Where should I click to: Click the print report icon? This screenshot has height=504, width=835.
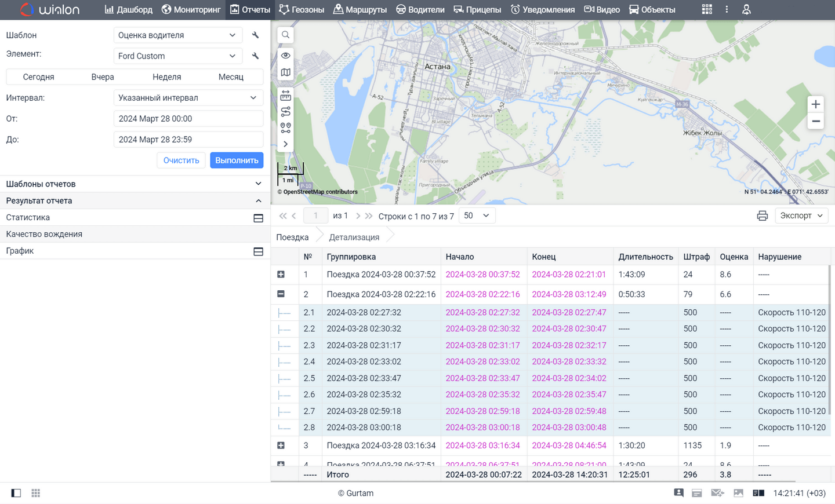[x=762, y=216]
